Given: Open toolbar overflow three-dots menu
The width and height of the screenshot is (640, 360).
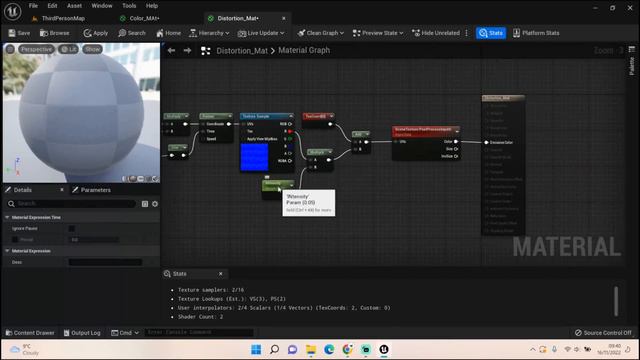Looking at the screenshot, I should click(x=467, y=33).
